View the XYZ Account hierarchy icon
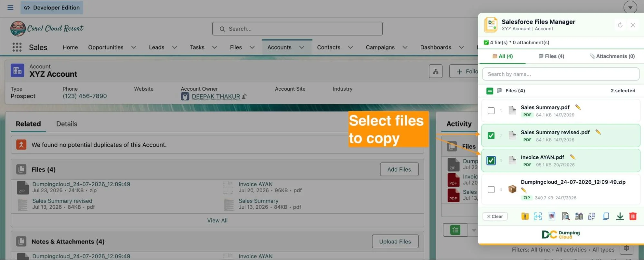644x260 pixels. click(436, 71)
